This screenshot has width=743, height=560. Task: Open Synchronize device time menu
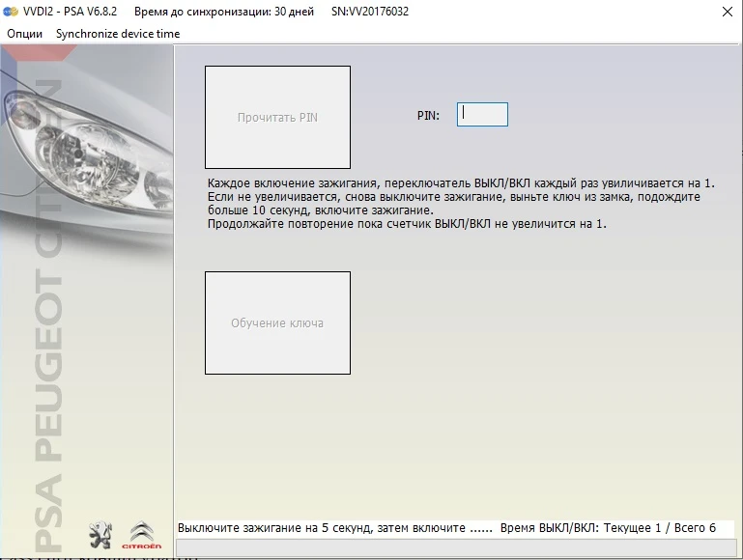118,34
